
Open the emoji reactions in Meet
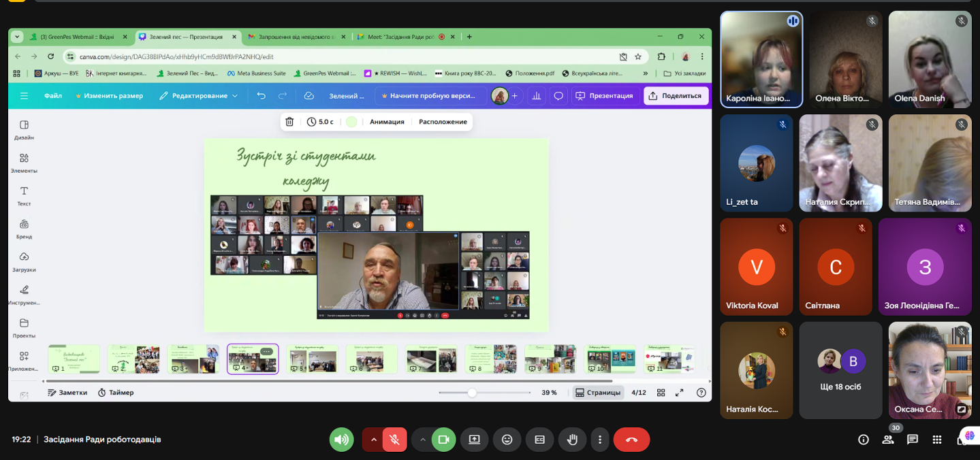point(507,440)
